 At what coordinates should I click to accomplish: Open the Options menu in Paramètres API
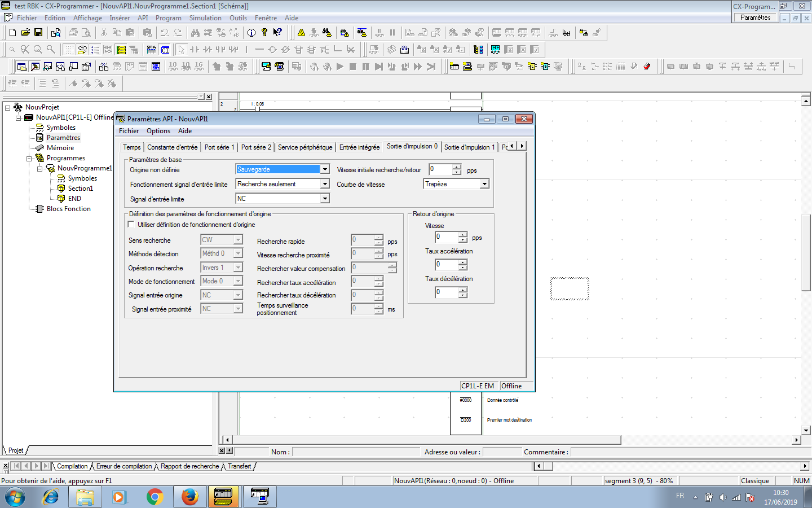click(158, 131)
